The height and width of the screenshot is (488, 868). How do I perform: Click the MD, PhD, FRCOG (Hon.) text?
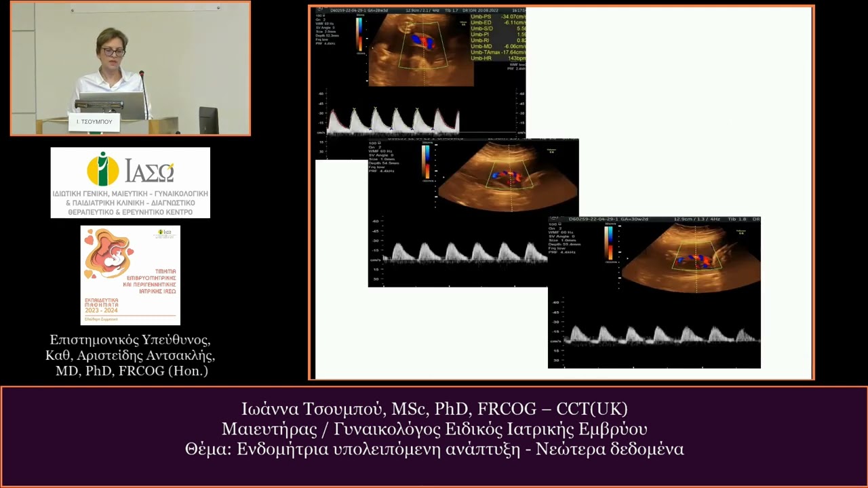coord(132,371)
